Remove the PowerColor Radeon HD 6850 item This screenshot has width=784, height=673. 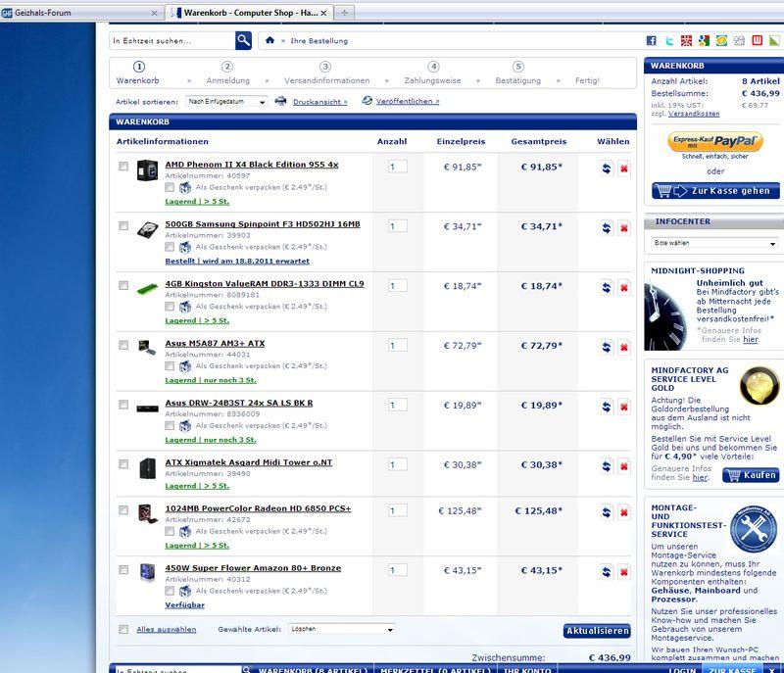point(624,512)
